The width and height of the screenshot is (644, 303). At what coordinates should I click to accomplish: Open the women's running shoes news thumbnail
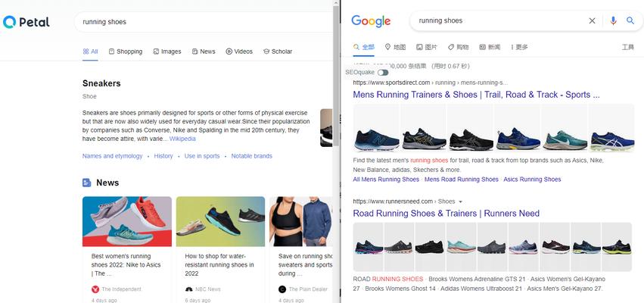click(x=127, y=222)
